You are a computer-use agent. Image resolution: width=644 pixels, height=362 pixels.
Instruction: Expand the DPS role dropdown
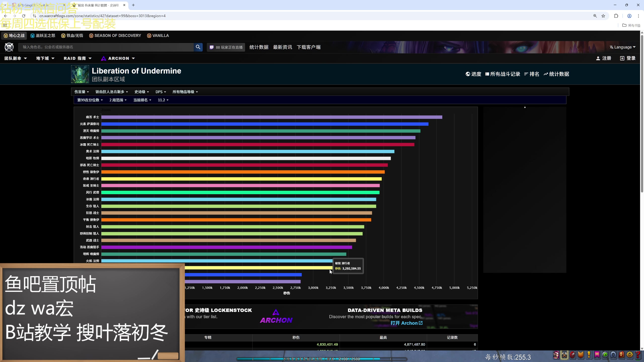161,92
